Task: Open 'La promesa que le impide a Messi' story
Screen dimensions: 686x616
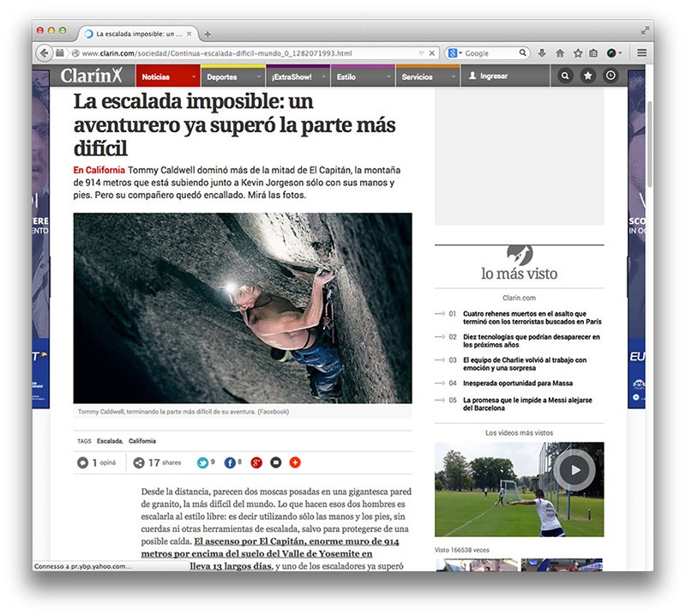Action: click(x=527, y=404)
